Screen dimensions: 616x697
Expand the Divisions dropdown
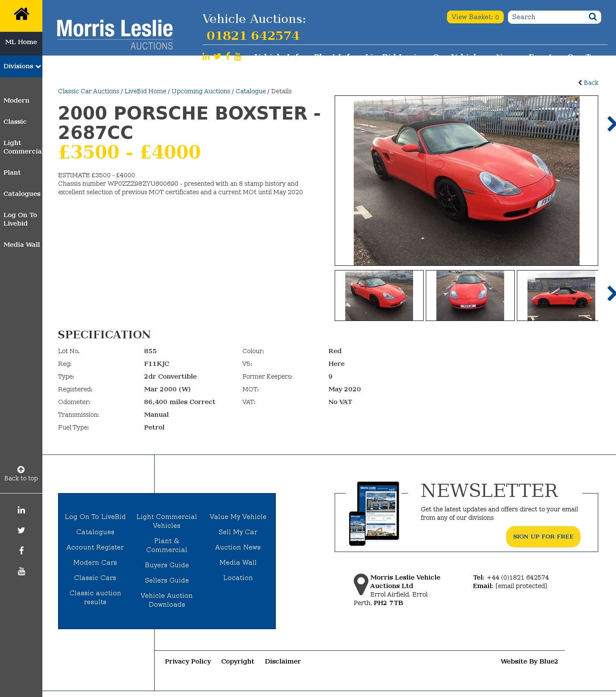[21, 66]
